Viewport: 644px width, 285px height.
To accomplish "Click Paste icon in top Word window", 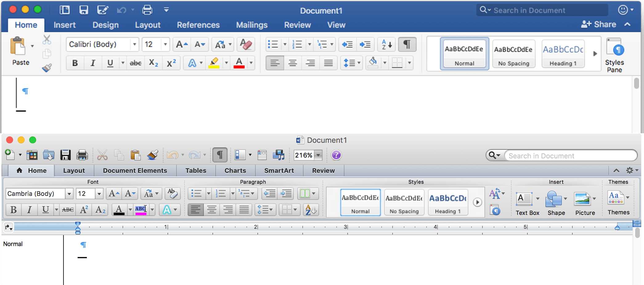I will [x=18, y=46].
